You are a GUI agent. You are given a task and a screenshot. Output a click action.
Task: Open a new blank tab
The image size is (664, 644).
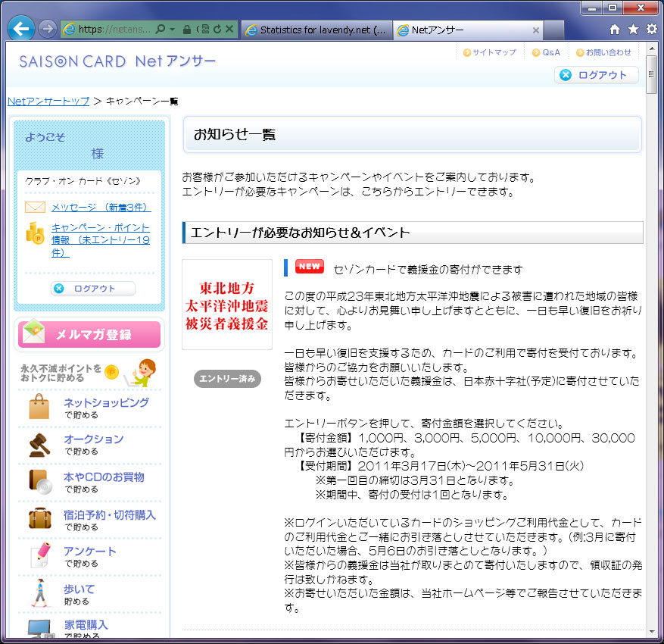click(554, 30)
